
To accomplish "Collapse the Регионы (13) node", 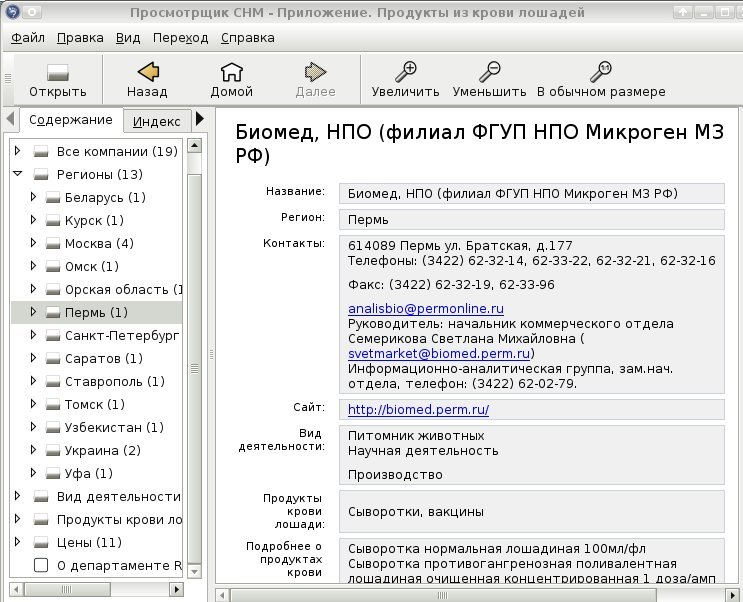I will tap(18, 173).
